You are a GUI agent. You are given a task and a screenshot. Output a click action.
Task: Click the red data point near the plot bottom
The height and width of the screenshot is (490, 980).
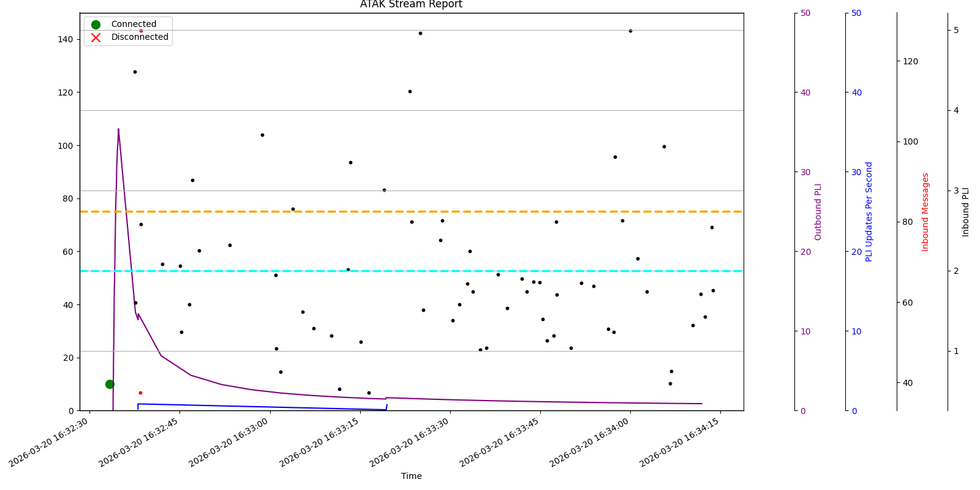coord(140,393)
